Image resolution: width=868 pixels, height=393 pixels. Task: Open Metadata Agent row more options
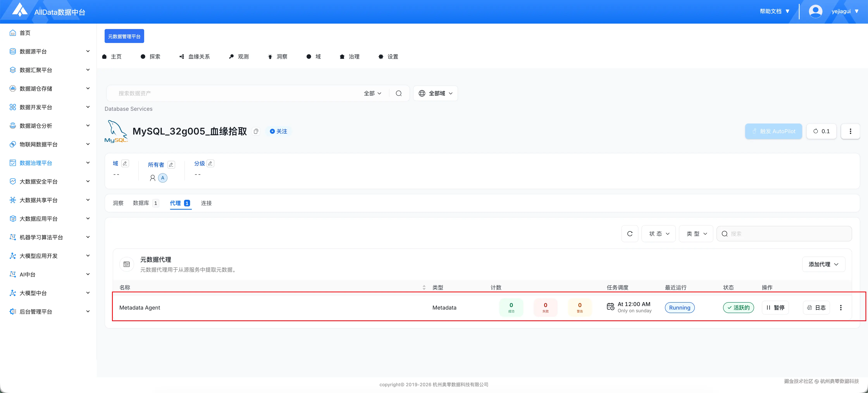pos(841,307)
